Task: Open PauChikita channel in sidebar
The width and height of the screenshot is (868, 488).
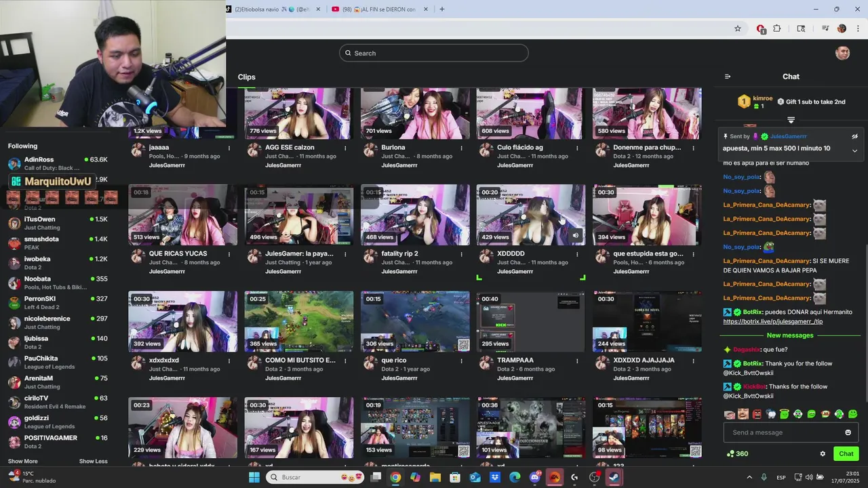Action: pos(58,362)
